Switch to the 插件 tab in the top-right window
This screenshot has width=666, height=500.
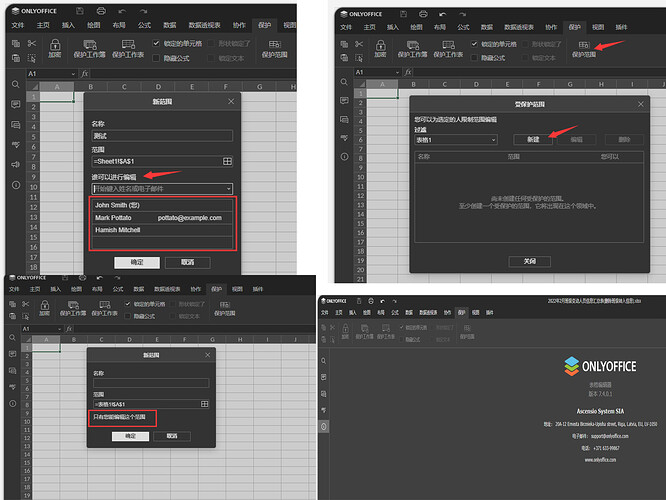(x=621, y=27)
